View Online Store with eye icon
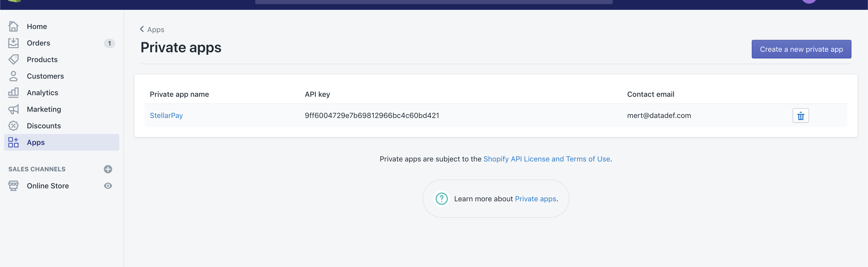868x267 pixels. pos(108,186)
